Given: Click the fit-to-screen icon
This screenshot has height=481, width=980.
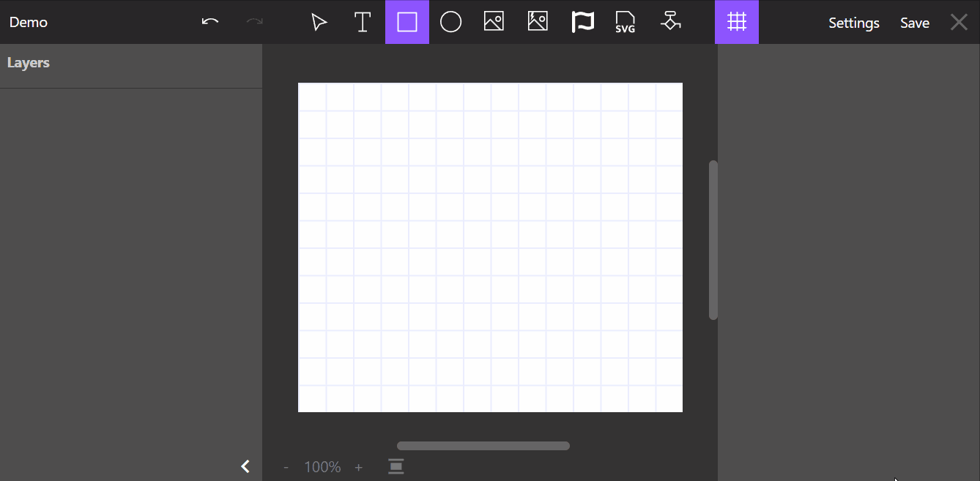Looking at the screenshot, I should (x=396, y=467).
